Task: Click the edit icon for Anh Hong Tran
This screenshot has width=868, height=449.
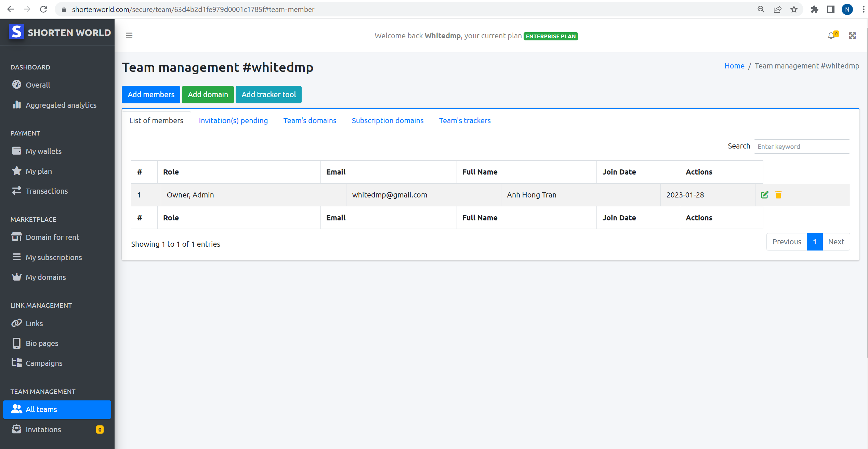Action: [764, 195]
